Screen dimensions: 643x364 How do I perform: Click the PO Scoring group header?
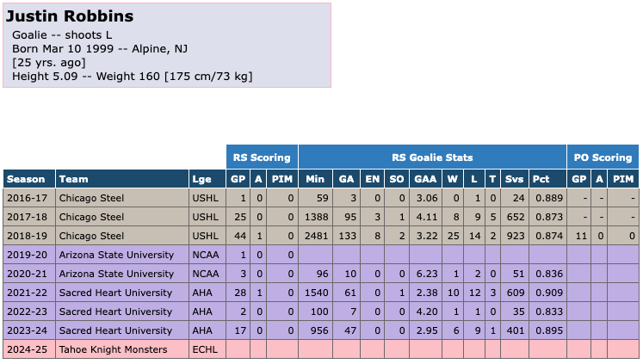[603, 157]
